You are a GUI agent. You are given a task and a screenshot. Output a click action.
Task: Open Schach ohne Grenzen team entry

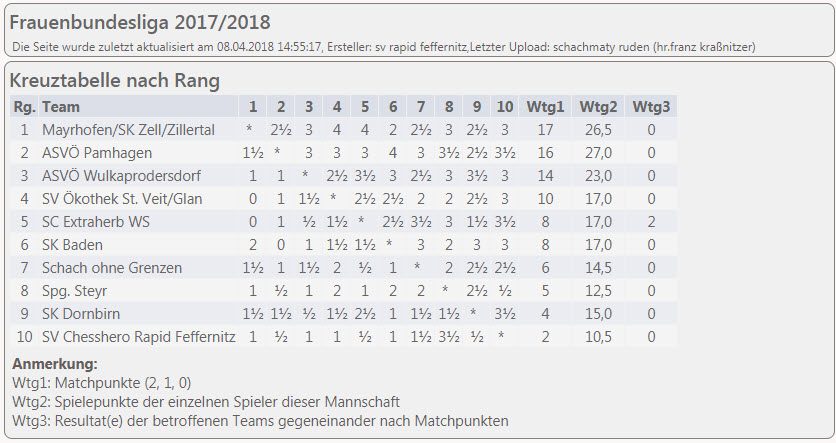[112, 268]
